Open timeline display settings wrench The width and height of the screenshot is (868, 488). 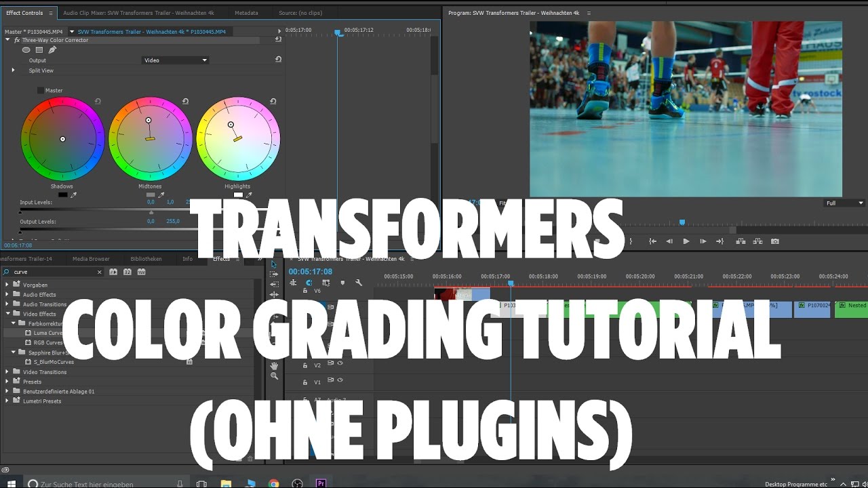coord(359,283)
